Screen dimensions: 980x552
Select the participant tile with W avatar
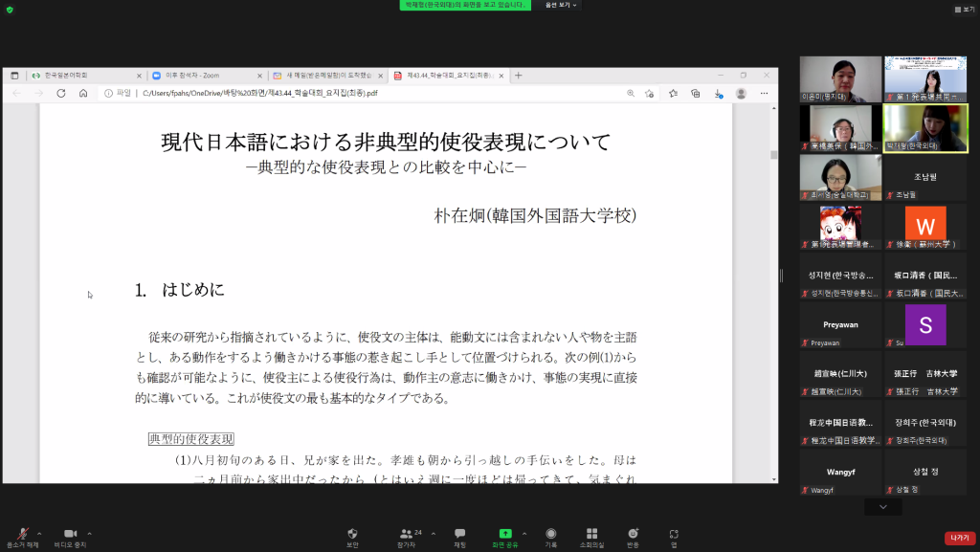pyautogui.click(x=925, y=227)
